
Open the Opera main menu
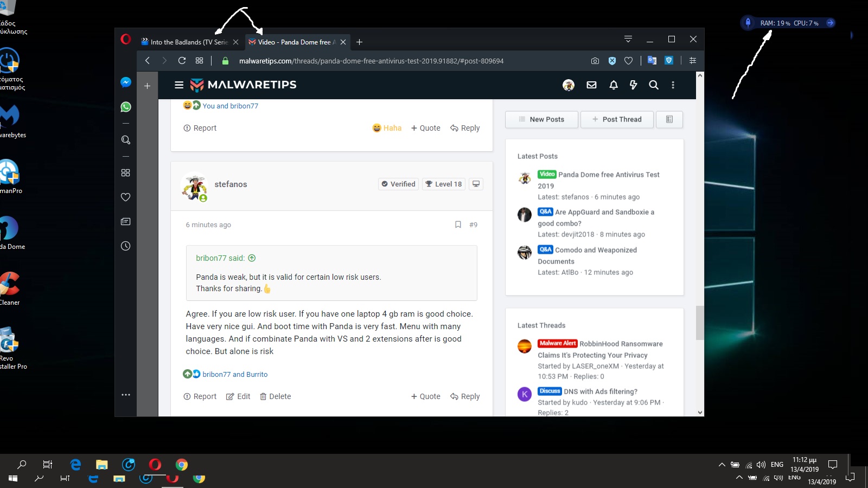126,39
